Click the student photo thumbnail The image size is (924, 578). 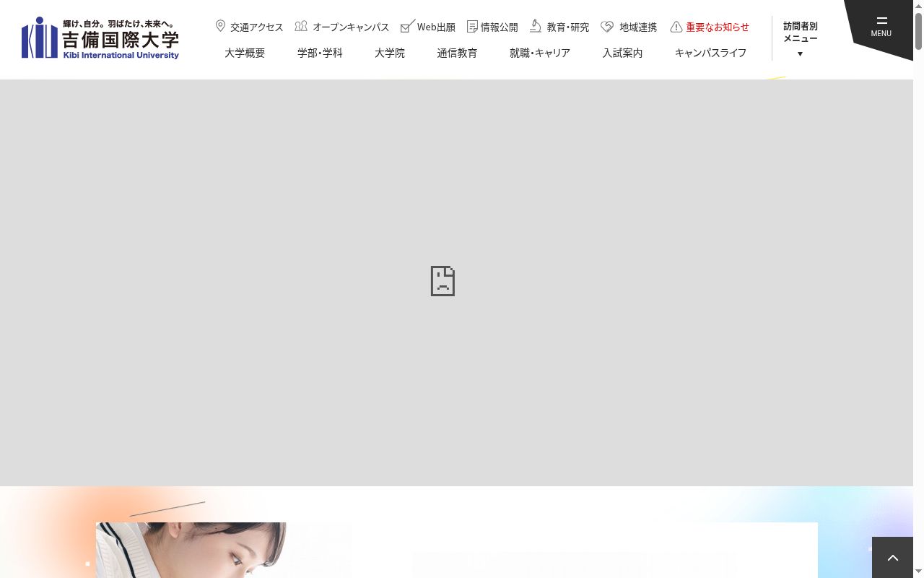coord(191,550)
